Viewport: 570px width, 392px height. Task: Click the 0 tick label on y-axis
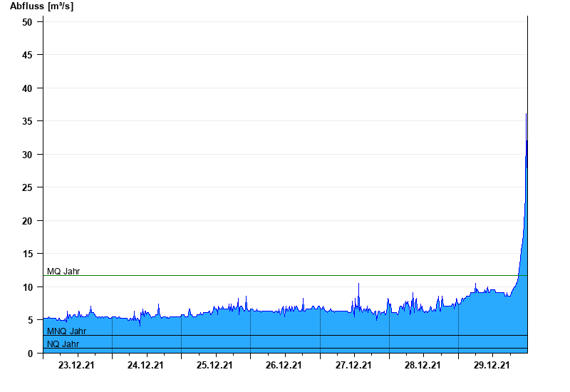(31, 354)
